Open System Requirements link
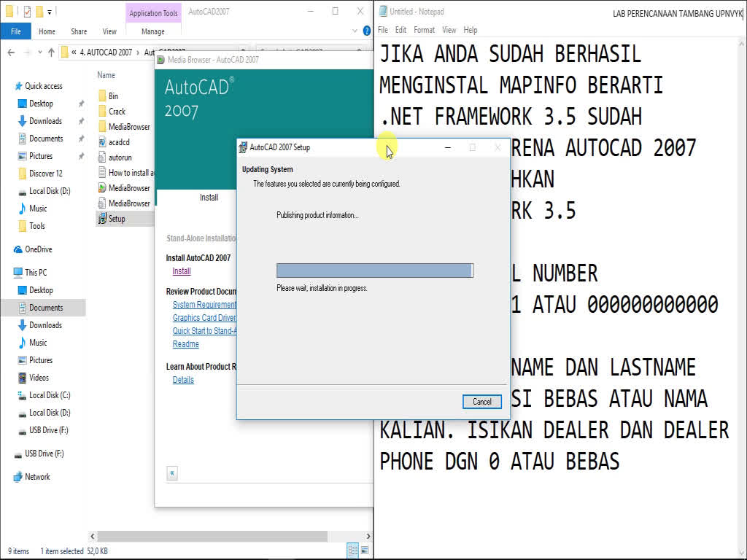Image resolution: width=747 pixels, height=560 pixels. pyautogui.click(x=204, y=304)
